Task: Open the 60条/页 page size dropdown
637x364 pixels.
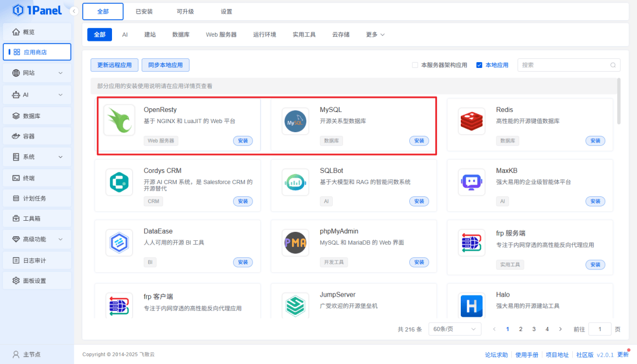Action: coord(454,329)
